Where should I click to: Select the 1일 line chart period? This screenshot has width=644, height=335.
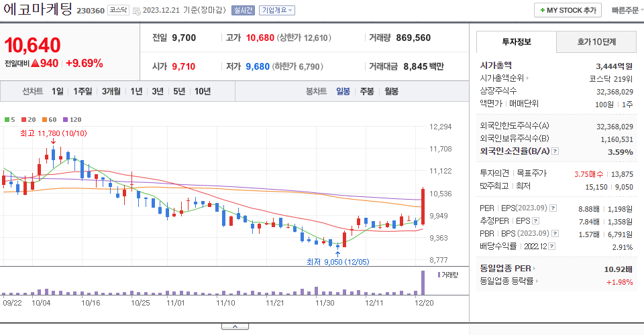58,91
